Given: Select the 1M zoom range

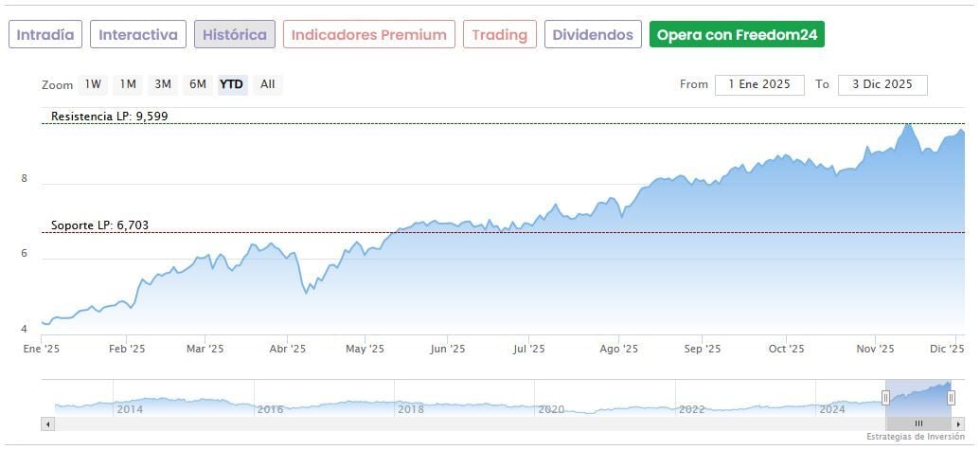Looking at the screenshot, I should click(128, 84).
